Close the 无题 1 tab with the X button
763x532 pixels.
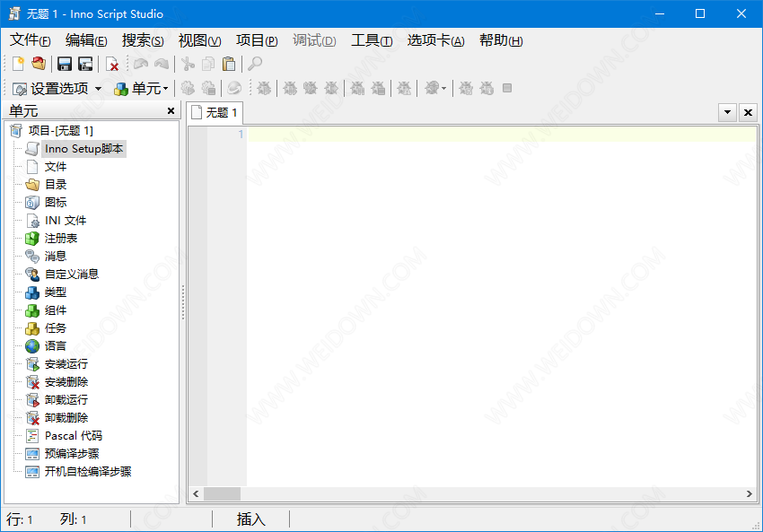(x=748, y=112)
